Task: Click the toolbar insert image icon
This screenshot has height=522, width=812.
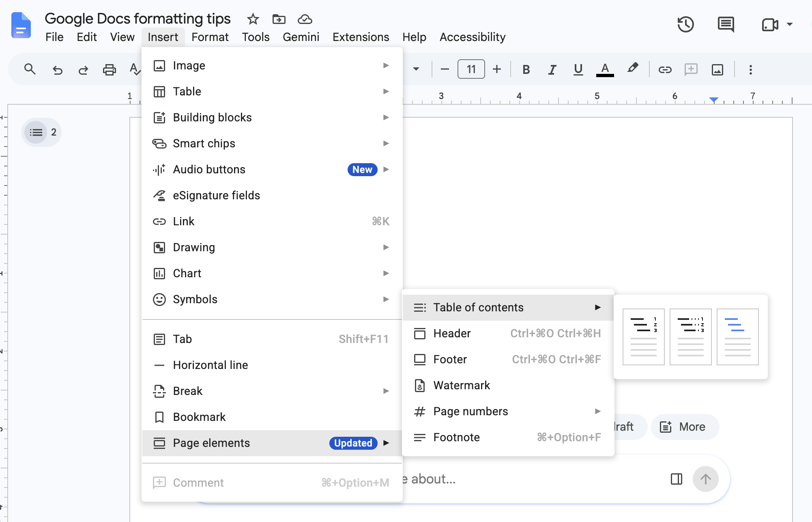Action: pos(717,70)
